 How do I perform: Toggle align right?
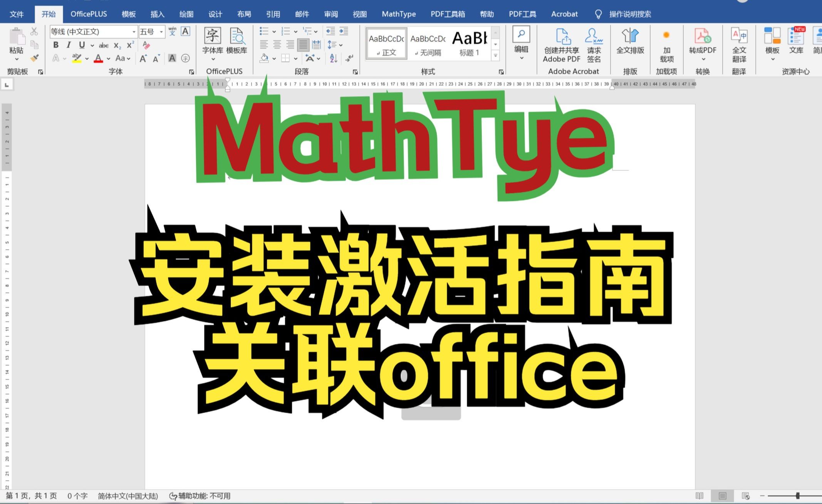[290, 45]
